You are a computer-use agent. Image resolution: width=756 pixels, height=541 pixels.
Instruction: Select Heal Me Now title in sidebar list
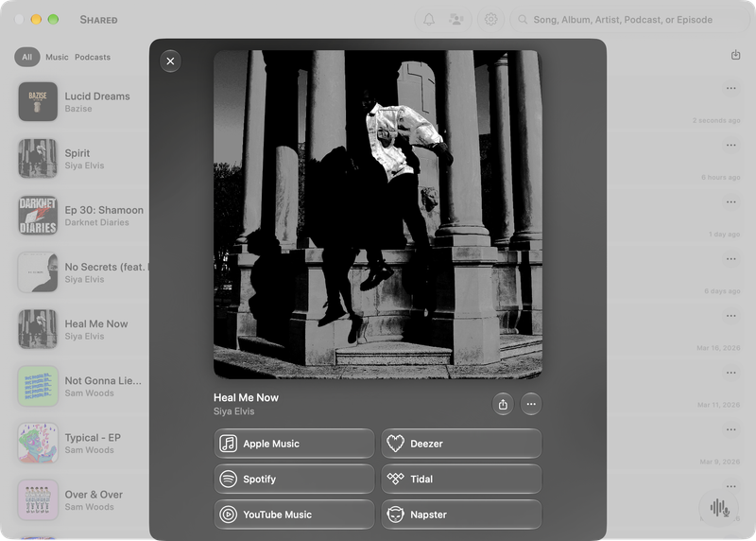tap(96, 323)
